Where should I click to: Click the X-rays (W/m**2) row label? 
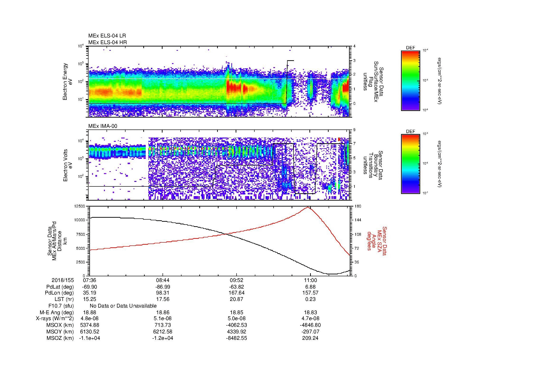click(x=55, y=318)
